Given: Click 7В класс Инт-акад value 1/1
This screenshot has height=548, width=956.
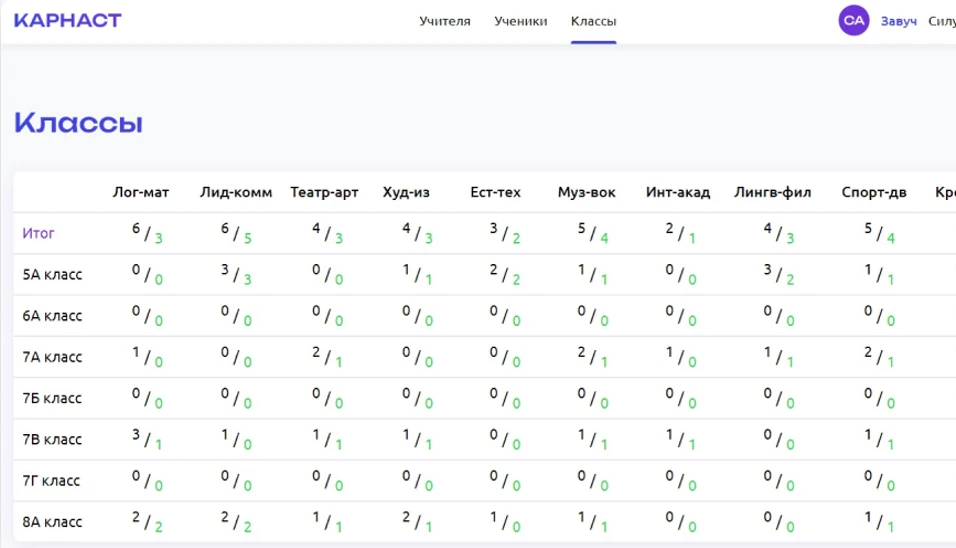Looking at the screenshot, I should [x=680, y=439].
